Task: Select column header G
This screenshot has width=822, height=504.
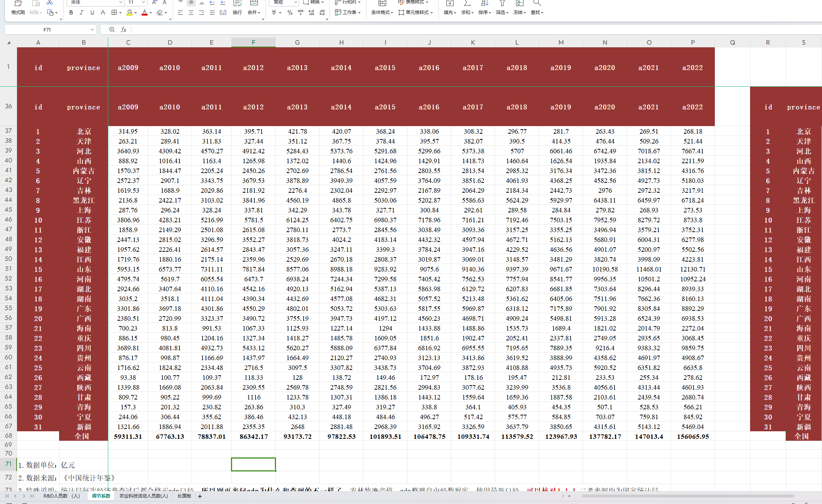Action: 297,42
